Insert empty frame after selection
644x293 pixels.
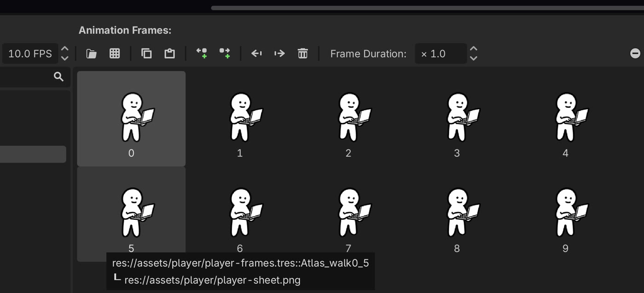224,53
